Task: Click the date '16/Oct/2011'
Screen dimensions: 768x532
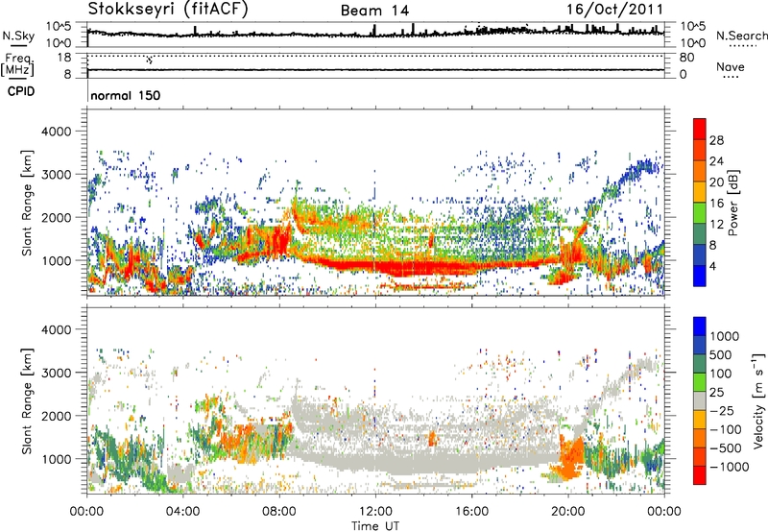Action: 615,10
